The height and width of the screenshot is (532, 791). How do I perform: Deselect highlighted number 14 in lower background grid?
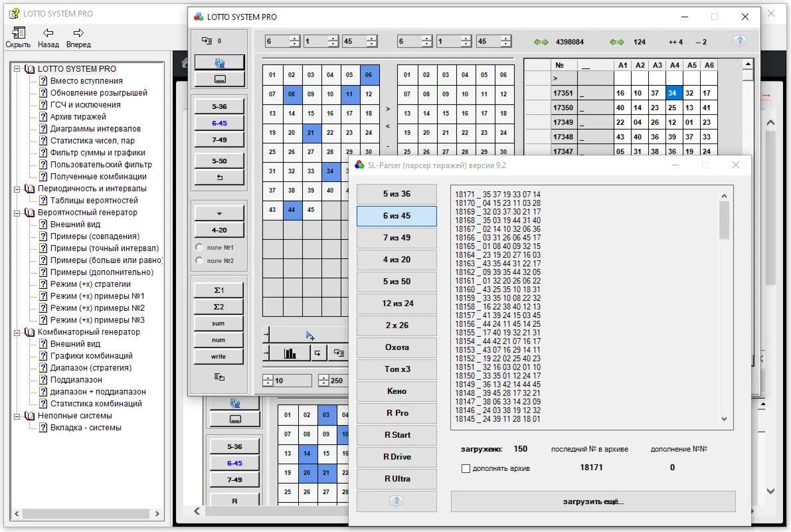[307, 454]
